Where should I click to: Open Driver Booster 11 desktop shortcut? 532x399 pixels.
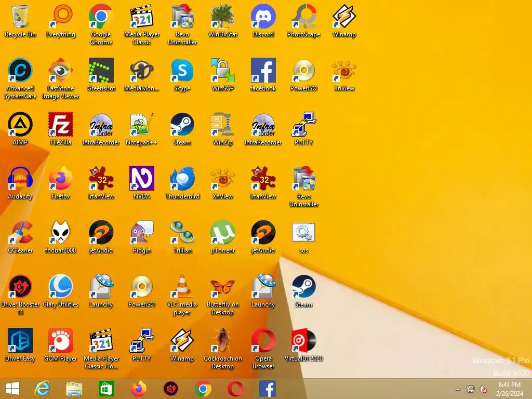coord(20,295)
